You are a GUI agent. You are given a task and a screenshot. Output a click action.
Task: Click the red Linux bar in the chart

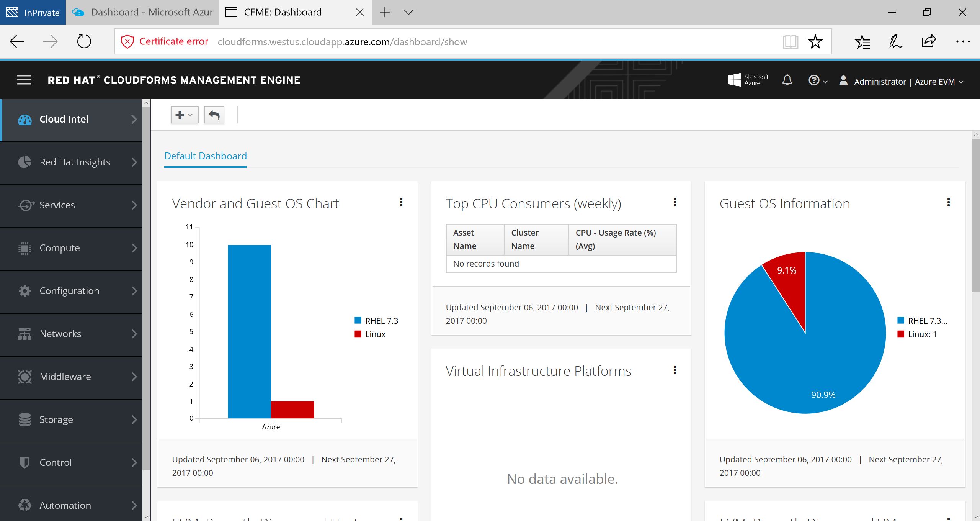click(292, 410)
